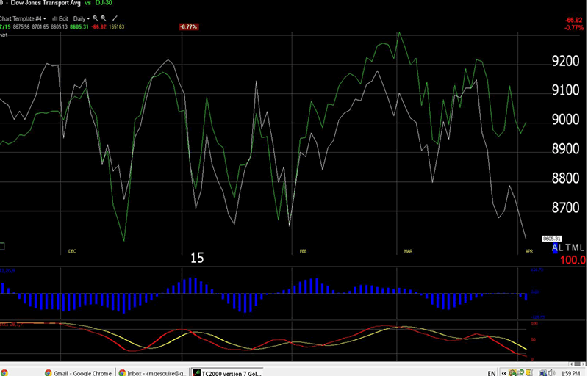The height and width of the screenshot is (376, 588).
Task: Click small square box at chart bottom-left
Action: tap(2, 246)
